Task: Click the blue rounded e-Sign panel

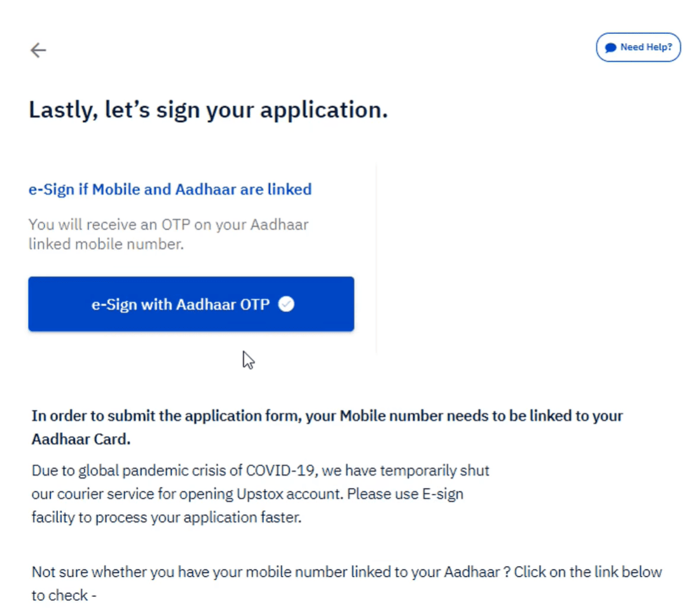Action: (x=191, y=304)
